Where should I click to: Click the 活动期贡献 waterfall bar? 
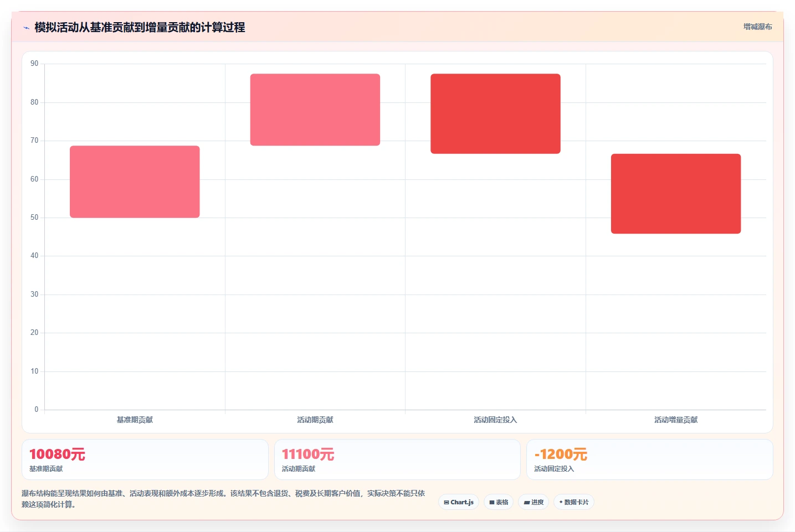(315, 110)
